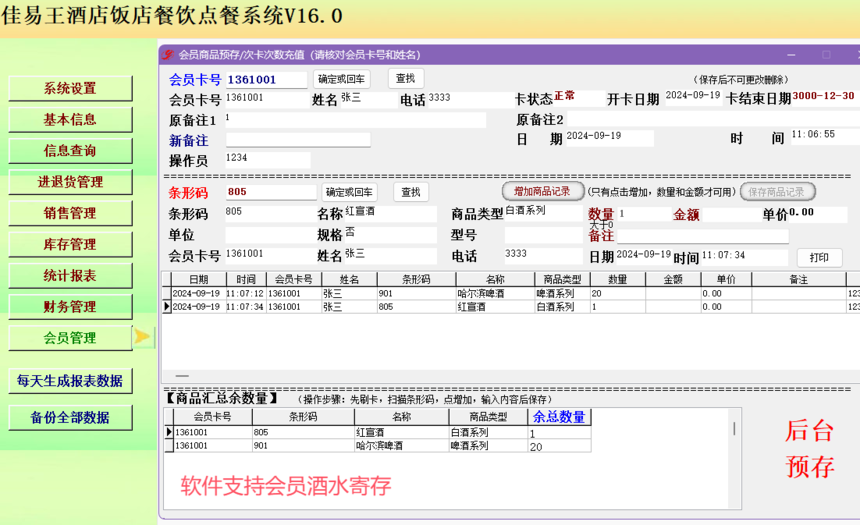
Task: Click 保存商品记录 button
Action: pyautogui.click(x=777, y=192)
